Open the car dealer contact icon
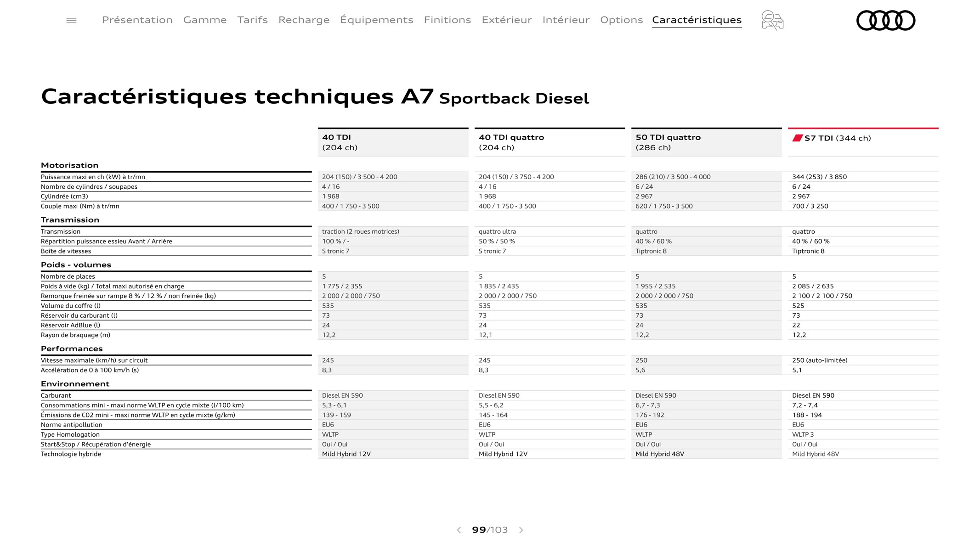Image resolution: width=980 pixels, height=551 pixels. [772, 20]
